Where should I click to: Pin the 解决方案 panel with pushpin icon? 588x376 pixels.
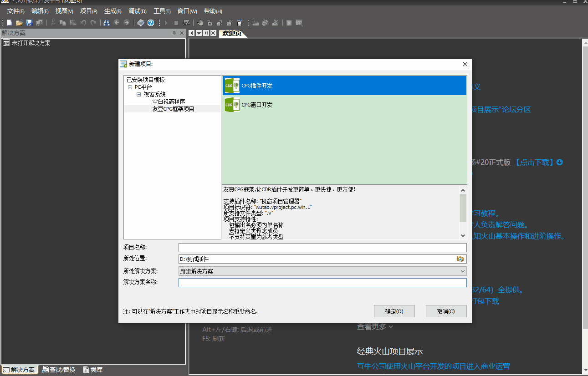[174, 33]
